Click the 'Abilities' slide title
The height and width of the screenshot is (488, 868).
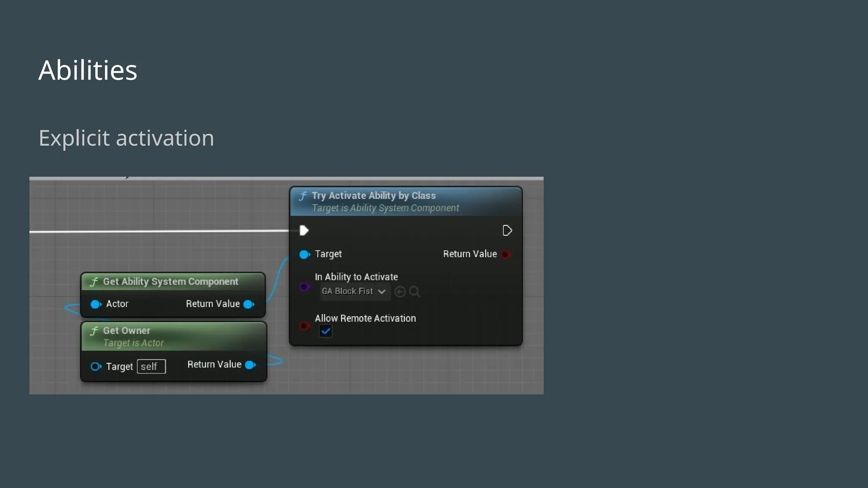[88, 70]
